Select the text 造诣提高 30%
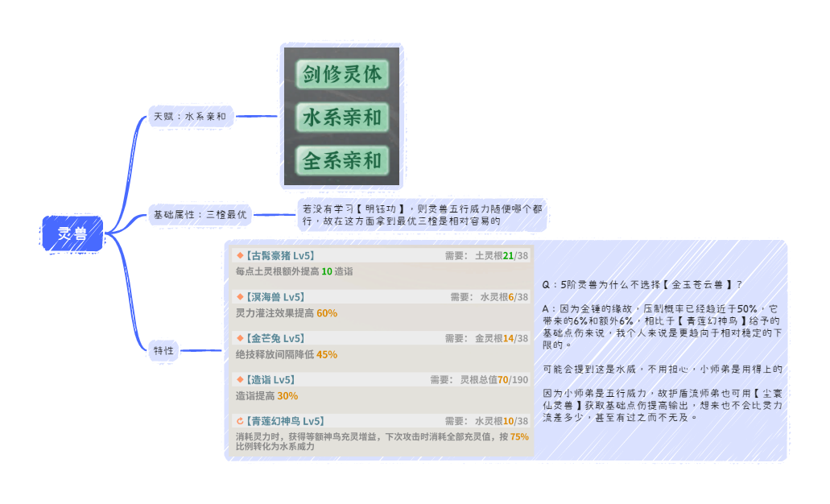This screenshot has height=504, width=830. 266,396
